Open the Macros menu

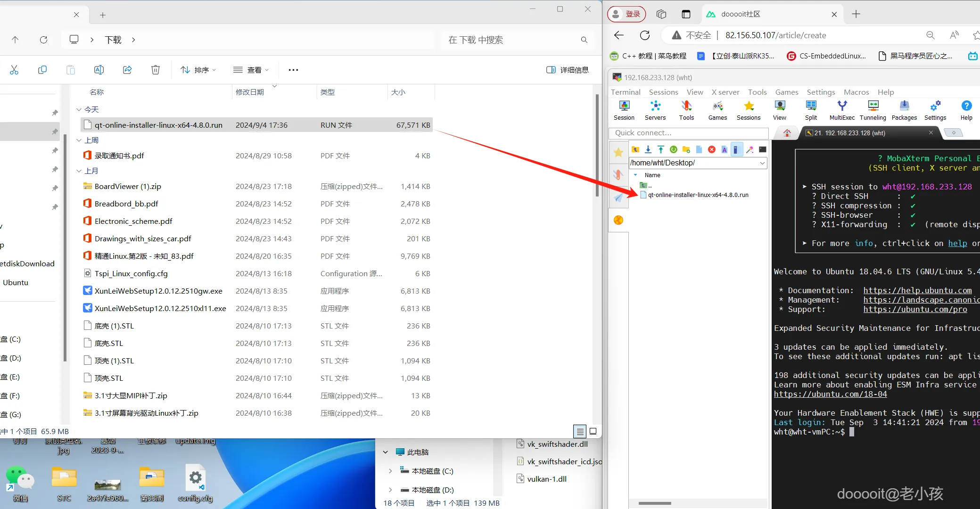[x=856, y=92]
